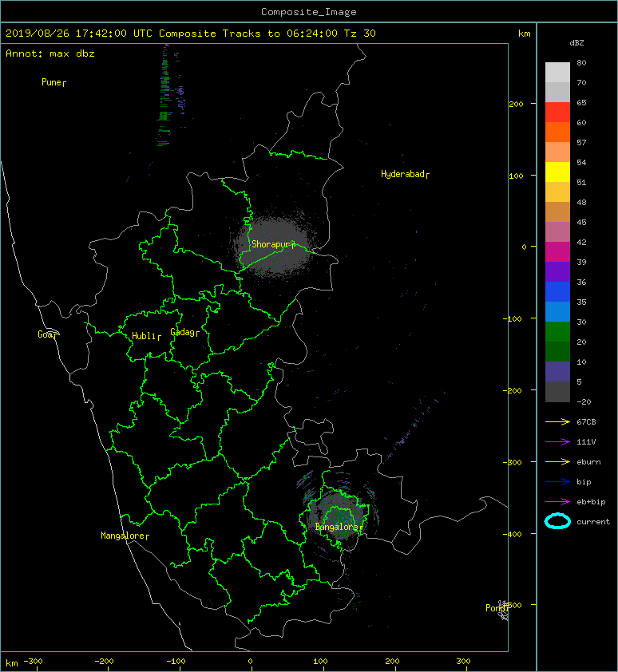Pick the yellow 54 dBZ swatch
The image size is (618, 672).
(557, 172)
